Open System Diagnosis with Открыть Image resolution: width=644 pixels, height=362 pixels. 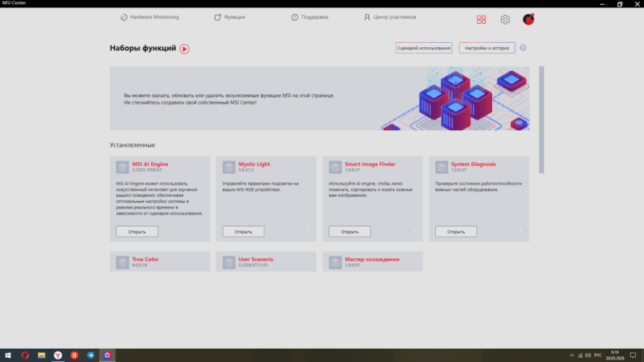point(456,232)
